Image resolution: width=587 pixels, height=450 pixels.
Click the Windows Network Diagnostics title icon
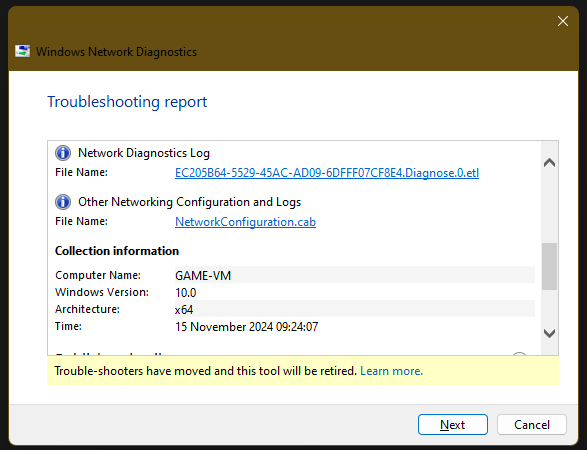point(22,51)
